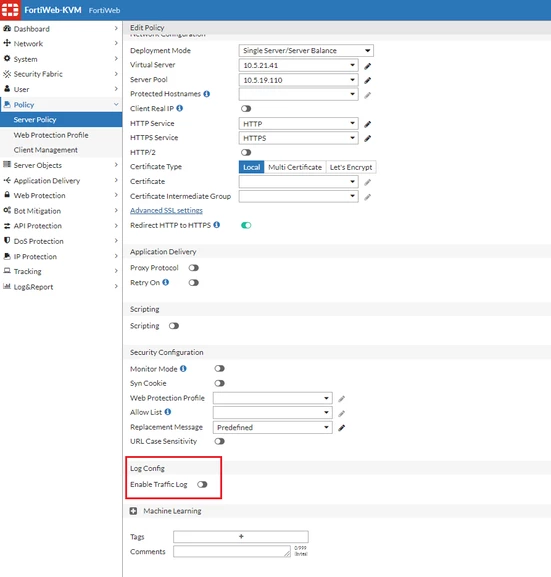The height and width of the screenshot is (577, 551).
Task: Select Multi Certificate type
Action: [295, 167]
